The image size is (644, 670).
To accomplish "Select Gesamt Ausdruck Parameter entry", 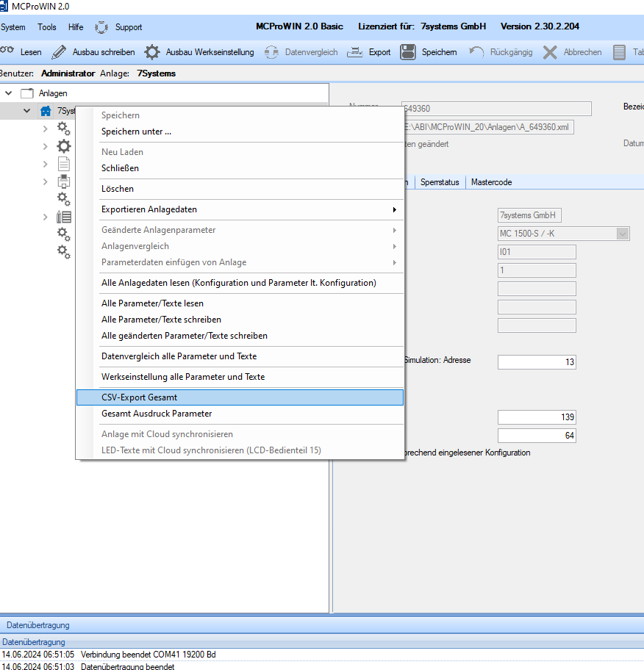I will click(x=240, y=414).
